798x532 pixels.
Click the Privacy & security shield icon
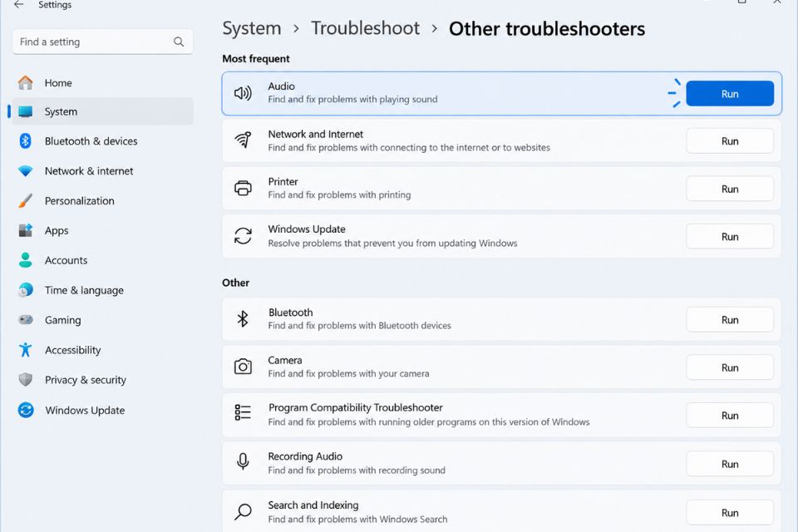(x=26, y=380)
